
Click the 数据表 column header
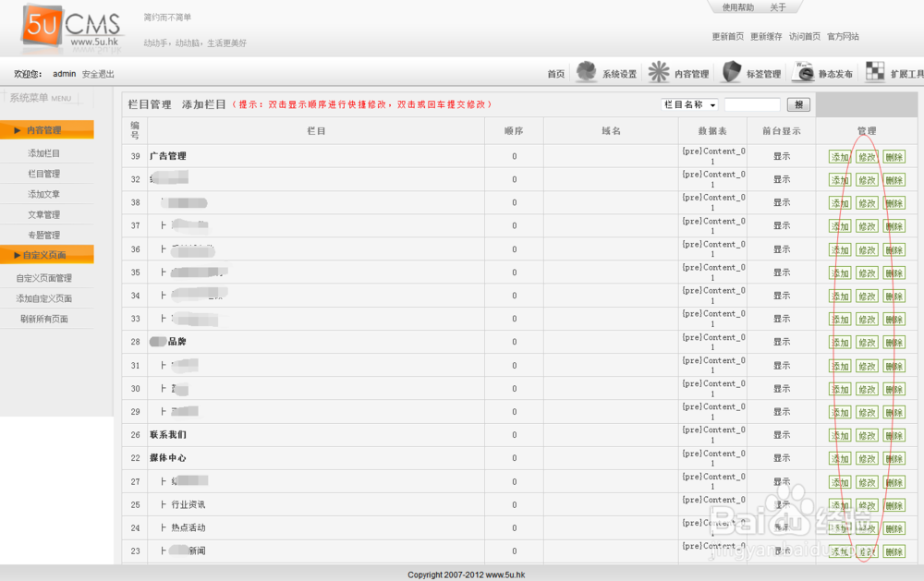712,131
